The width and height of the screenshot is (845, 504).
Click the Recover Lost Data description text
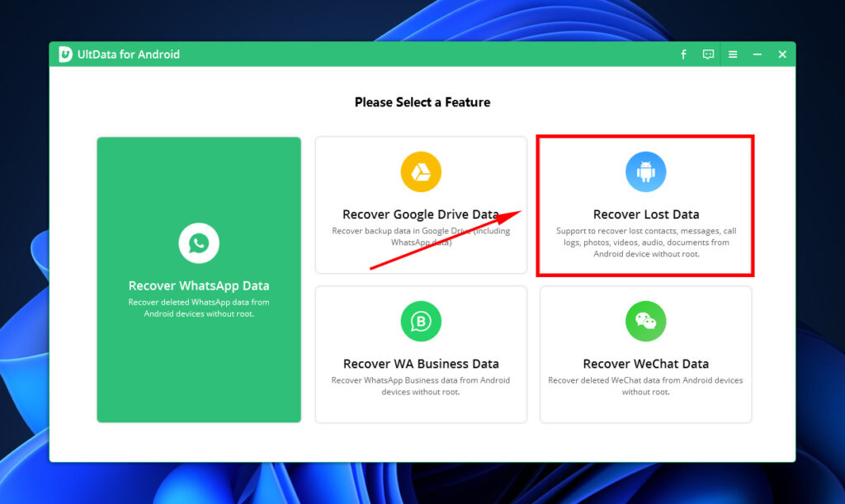(x=645, y=243)
